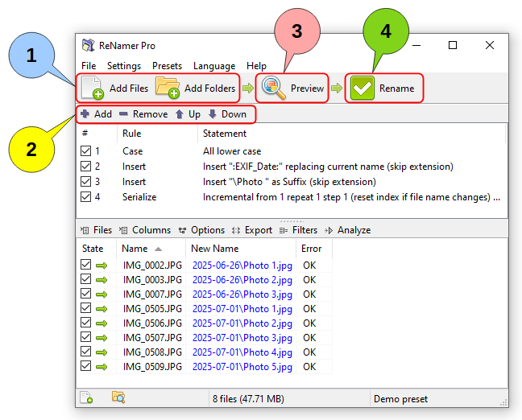Image resolution: width=522 pixels, height=420 pixels.
Task: Open the Presets menu
Action: point(167,66)
